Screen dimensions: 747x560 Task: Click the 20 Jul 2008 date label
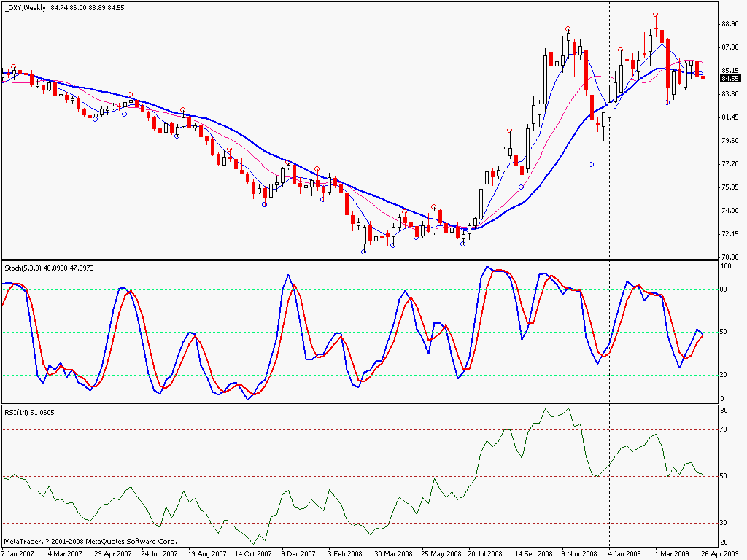tap(485, 554)
